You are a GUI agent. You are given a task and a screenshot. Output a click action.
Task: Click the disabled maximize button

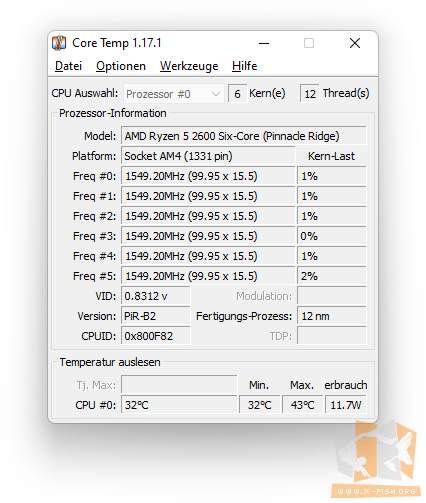coord(309,43)
